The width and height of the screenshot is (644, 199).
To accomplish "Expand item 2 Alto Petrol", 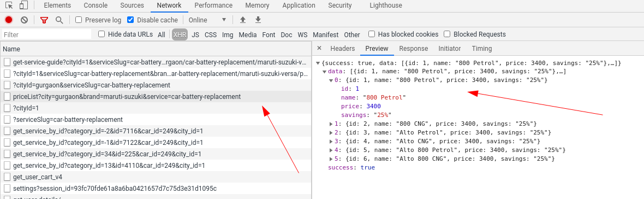I will 331,132.
